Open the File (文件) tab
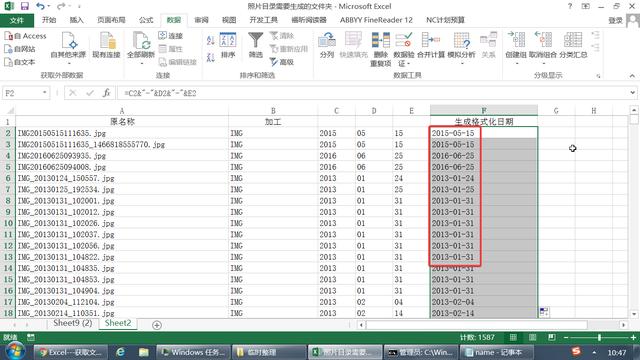Viewport: 640px width, 360px height. click(x=17, y=20)
